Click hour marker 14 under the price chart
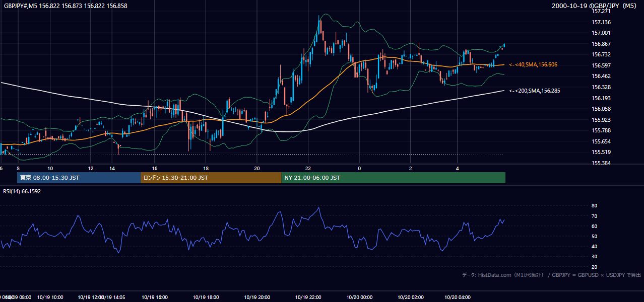 coord(112,168)
